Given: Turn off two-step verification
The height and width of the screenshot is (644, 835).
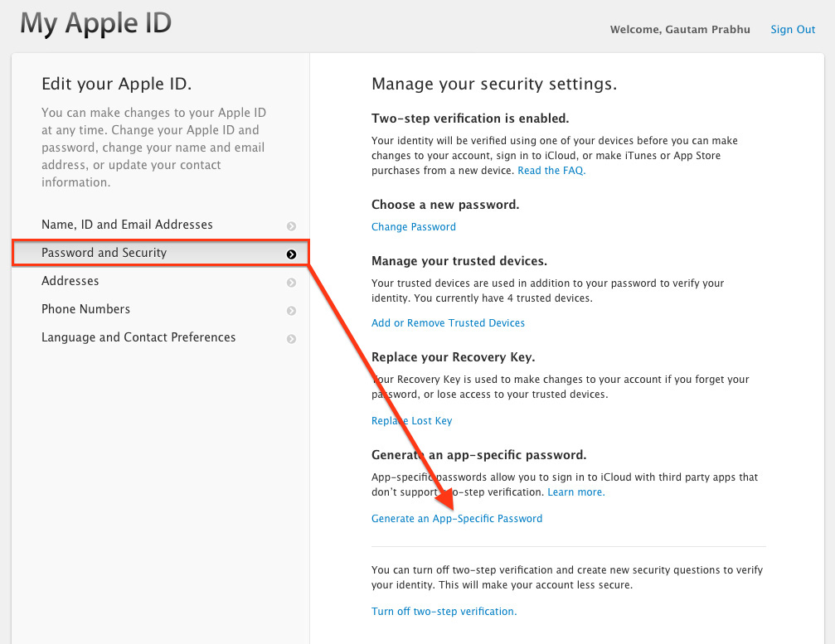Looking at the screenshot, I should (444, 612).
